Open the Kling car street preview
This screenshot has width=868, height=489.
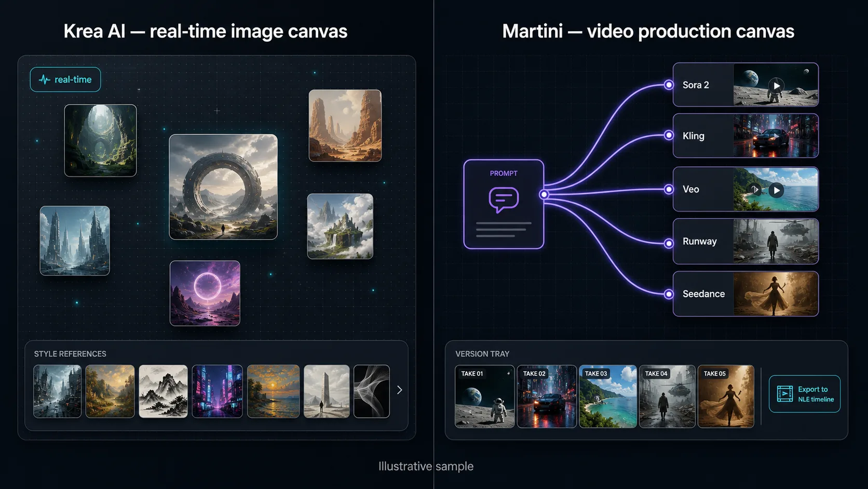[x=776, y=136]
